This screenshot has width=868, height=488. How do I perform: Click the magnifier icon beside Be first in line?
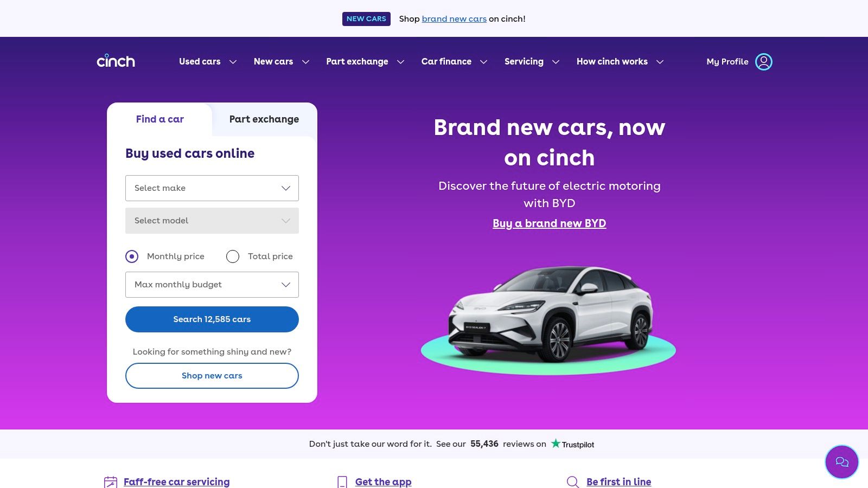point(573,482)
